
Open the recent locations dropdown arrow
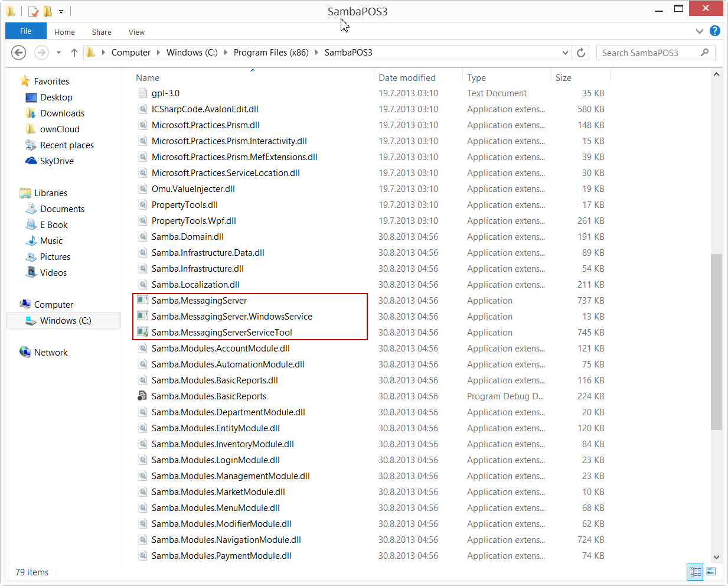pyautogui.click(x=58, y=53)
